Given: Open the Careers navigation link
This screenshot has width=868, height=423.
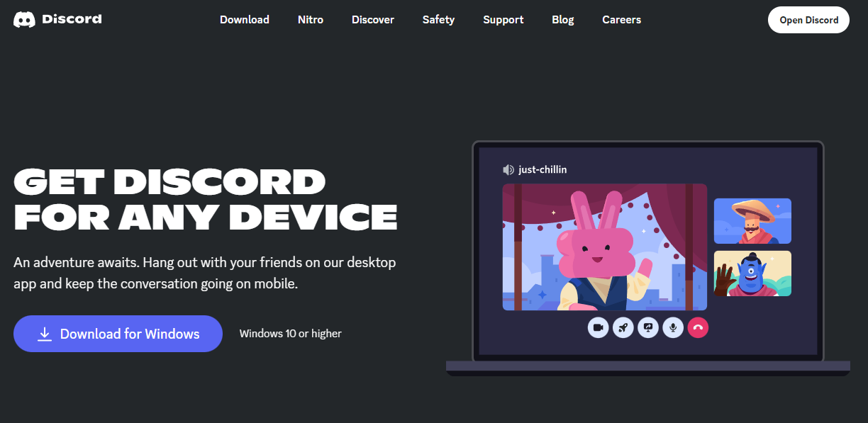Looking at the screenshot, I should (622, 20).
